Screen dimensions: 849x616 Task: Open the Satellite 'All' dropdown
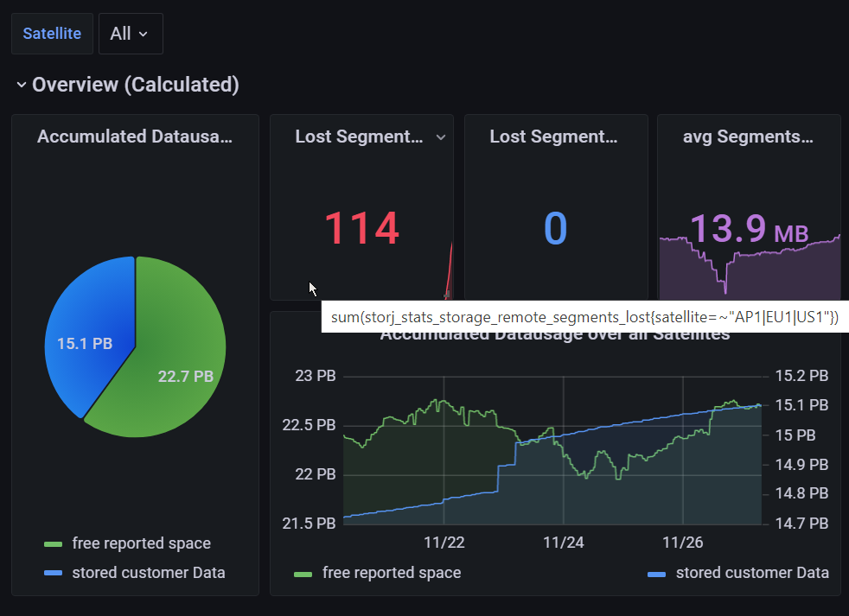tap(130, 34)
